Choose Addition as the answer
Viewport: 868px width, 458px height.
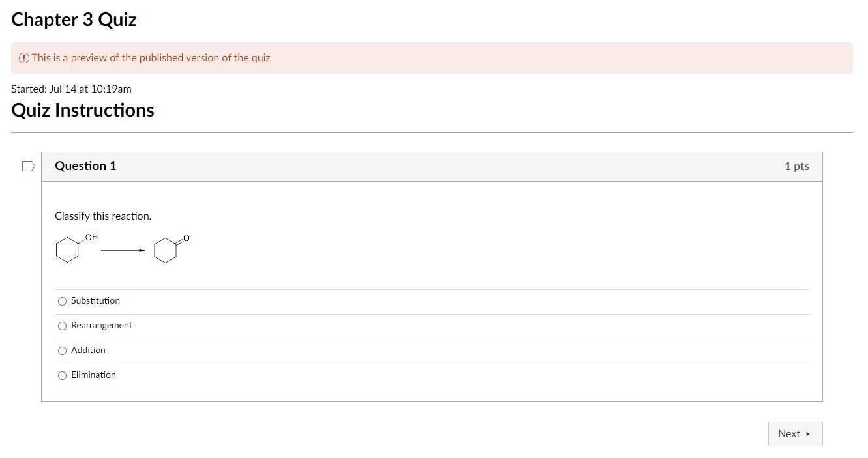pos(62,351)
